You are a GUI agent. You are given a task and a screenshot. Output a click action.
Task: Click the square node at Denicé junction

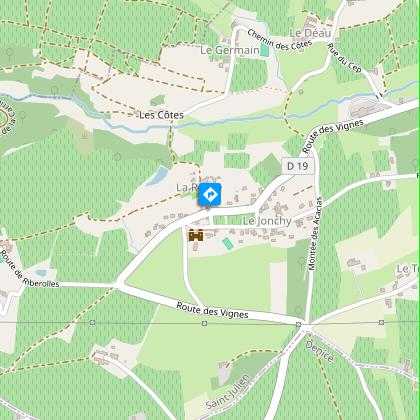[x=298, y=324]
